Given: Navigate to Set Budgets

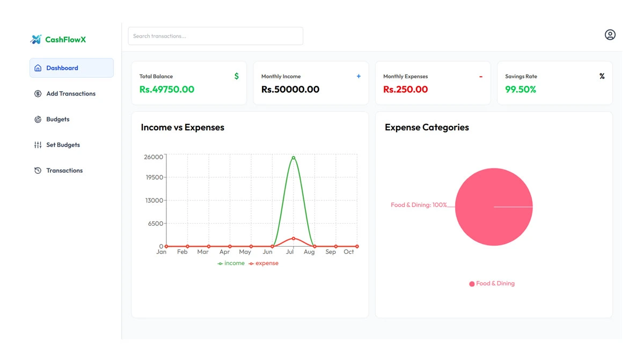Looking at the screenshot, I should tap(71, 145).
